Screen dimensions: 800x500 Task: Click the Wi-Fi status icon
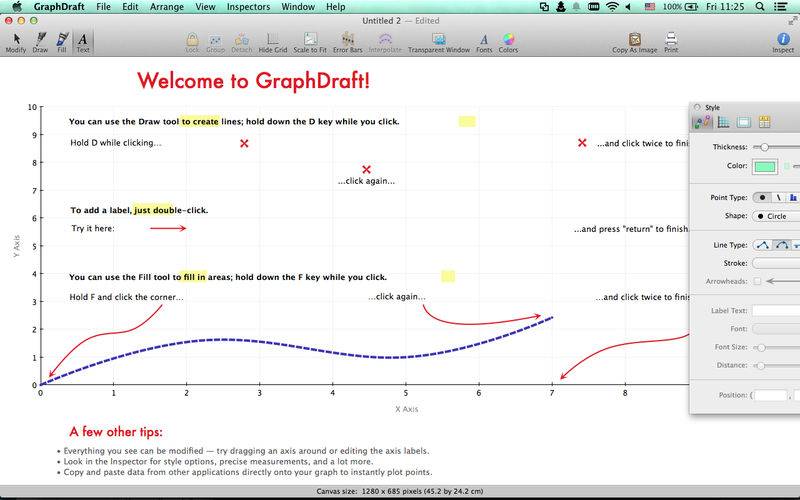(x=612, y=7)
